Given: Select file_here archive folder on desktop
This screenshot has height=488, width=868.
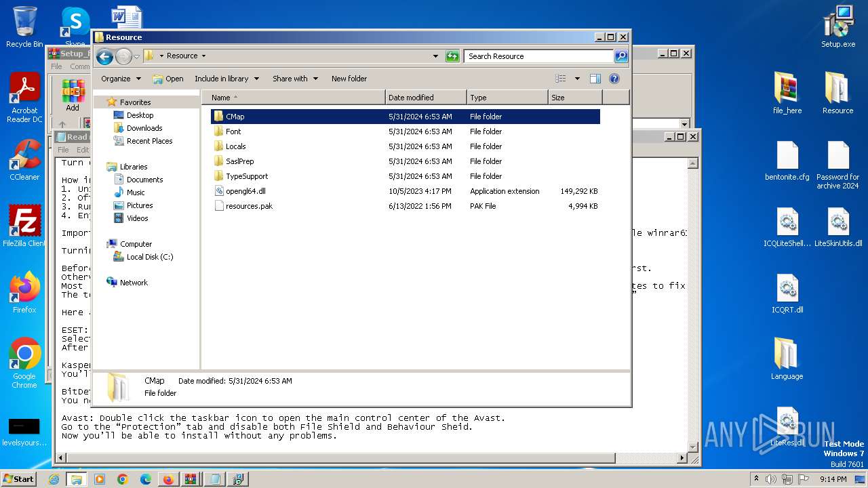Looking at the screenshot, I should point(787,93).
